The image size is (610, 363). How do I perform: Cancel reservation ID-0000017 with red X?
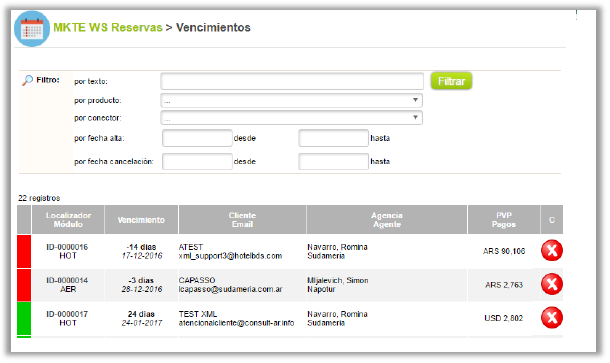pos(552,317)
